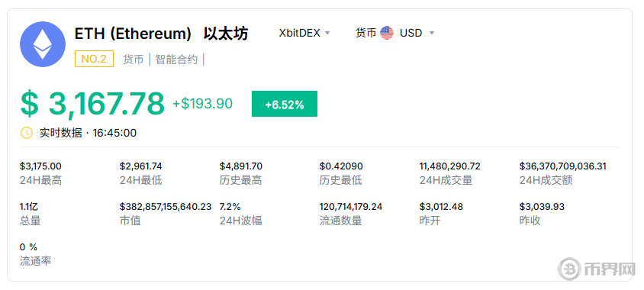Open the 货币 category tag
This screenshot has width=644, height=290.
pos(133,60)
